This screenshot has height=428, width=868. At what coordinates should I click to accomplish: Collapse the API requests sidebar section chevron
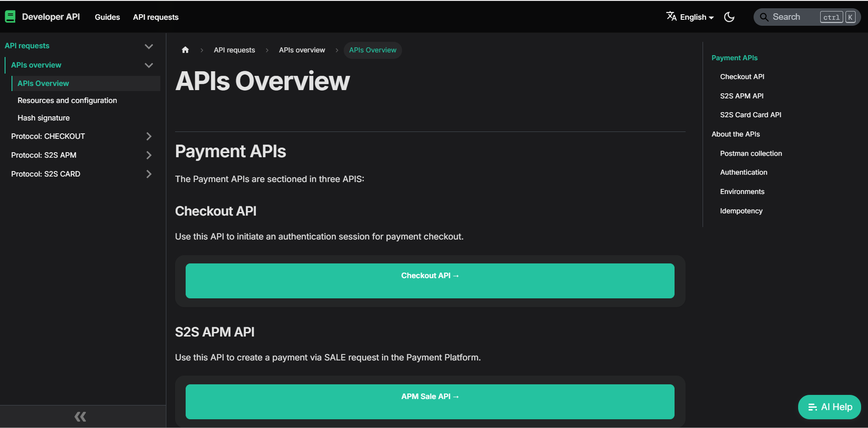[x=149, y=46]
